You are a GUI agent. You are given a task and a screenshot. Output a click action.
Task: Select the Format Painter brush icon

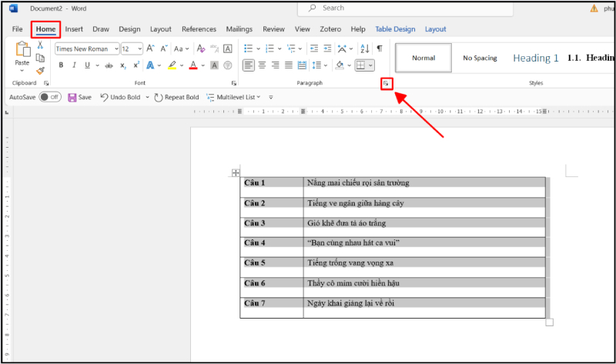(40, 71)
